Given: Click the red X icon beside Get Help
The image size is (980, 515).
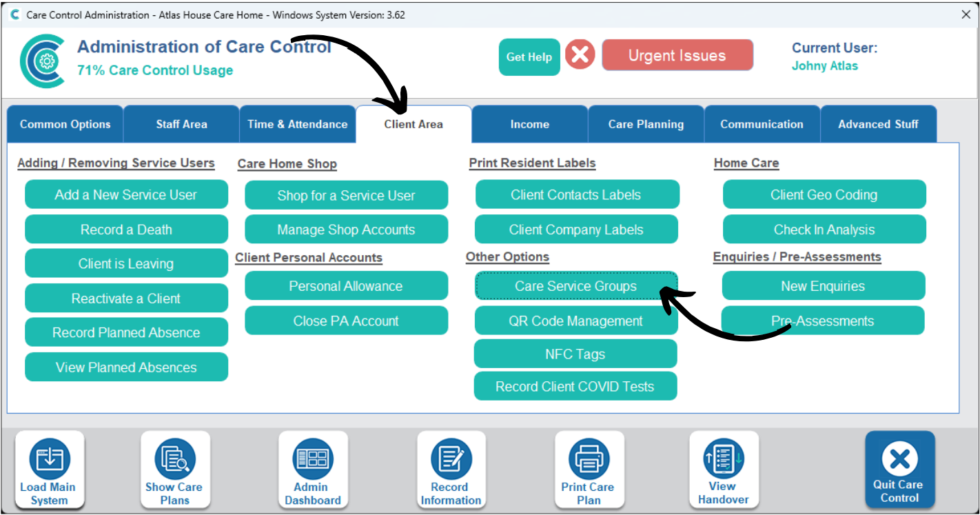Looking at the screenshot, I should (580, 54).
